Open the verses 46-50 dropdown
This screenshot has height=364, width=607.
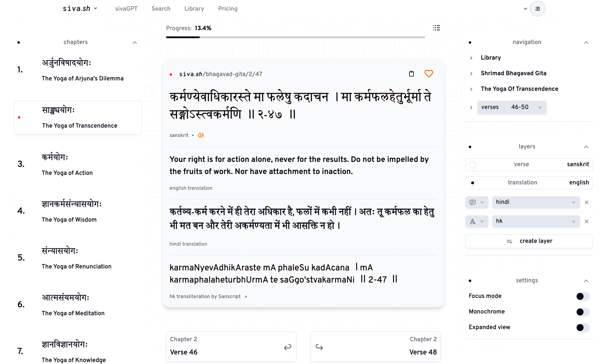click(512, 107)
